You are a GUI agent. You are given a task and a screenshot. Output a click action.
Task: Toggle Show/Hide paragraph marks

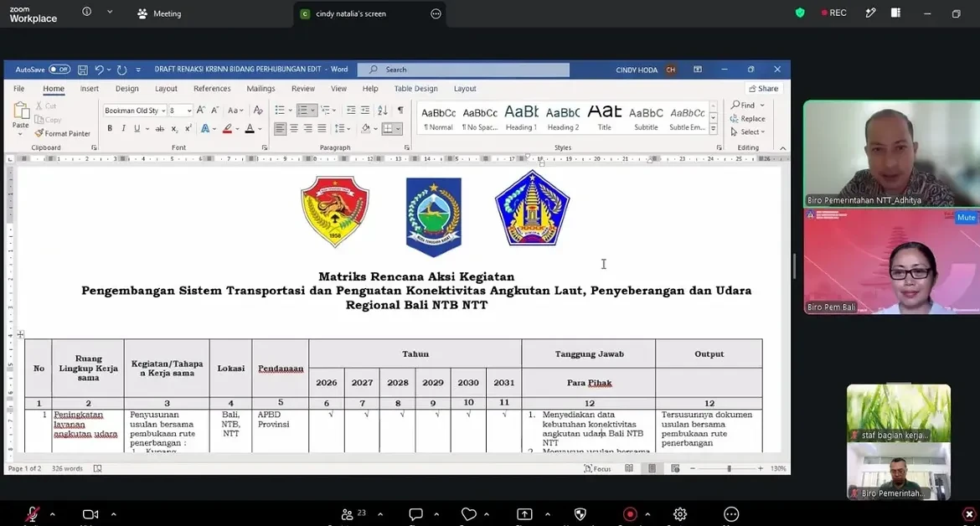pos(400,110)
